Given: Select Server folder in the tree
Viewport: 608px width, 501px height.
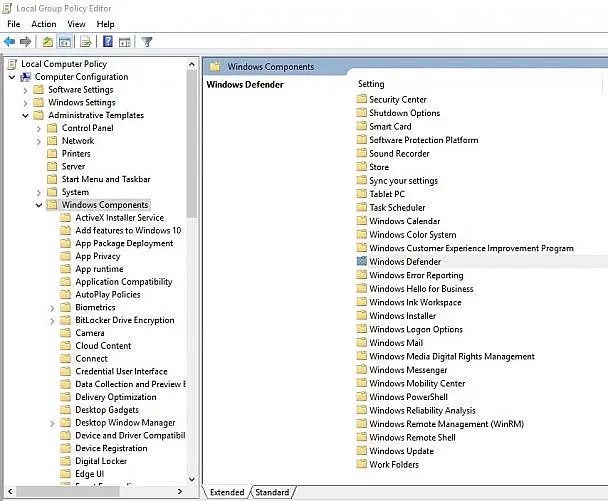Looking at the screenshot, I should [x=73, y=166].
